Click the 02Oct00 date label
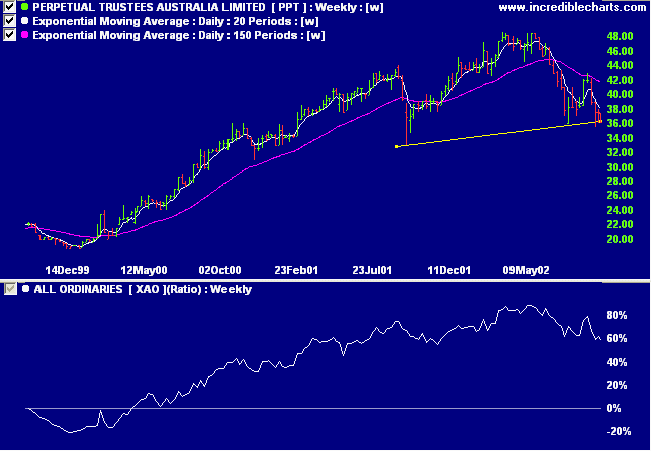The image size is (651, 451). [x=220, y=270]
